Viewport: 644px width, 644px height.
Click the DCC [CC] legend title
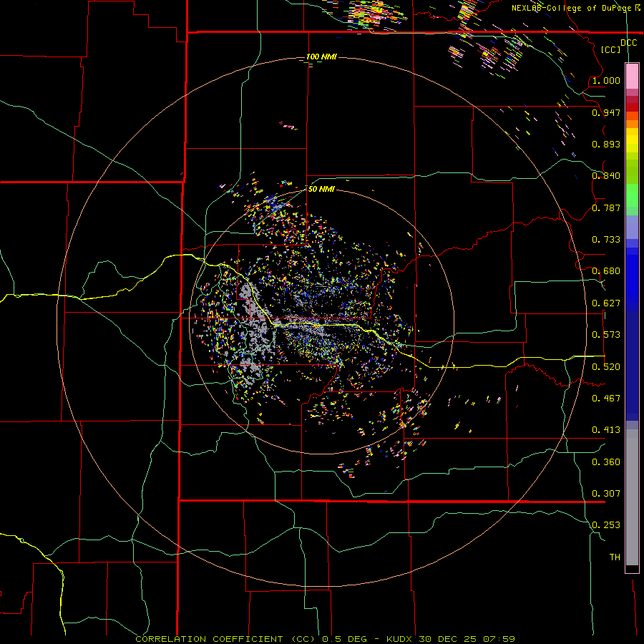click(618, 46)
